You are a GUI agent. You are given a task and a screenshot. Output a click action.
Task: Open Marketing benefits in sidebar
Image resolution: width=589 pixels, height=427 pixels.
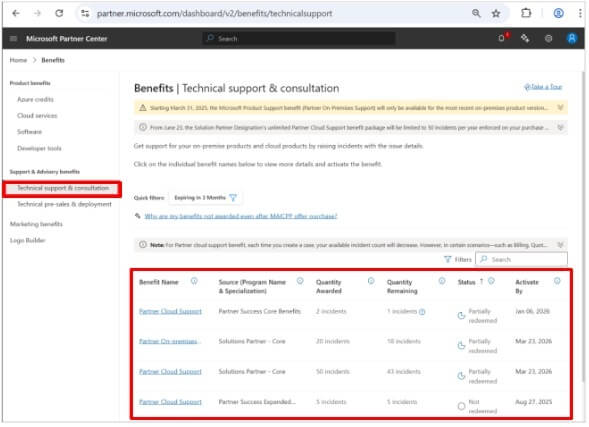click(x=36, y=224)
